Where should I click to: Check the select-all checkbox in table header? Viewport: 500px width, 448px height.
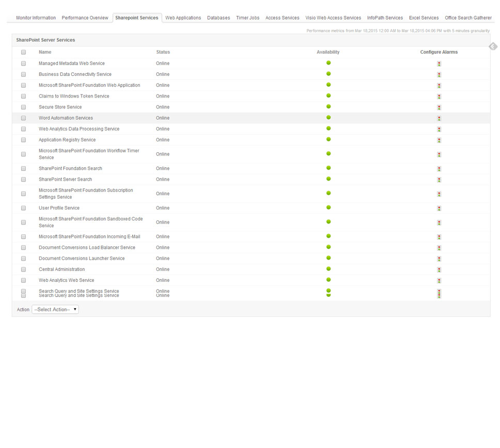coord(23,52)
